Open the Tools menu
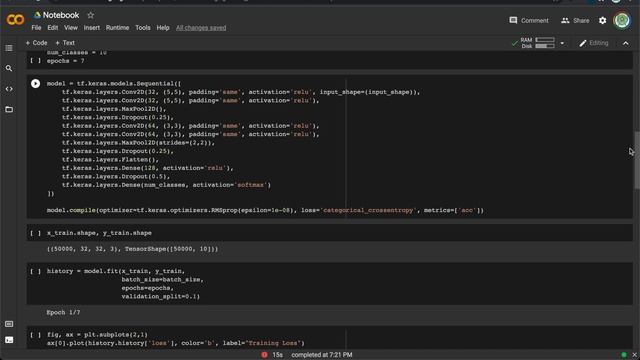The image size is (640, 360). [x=143, y=28]
